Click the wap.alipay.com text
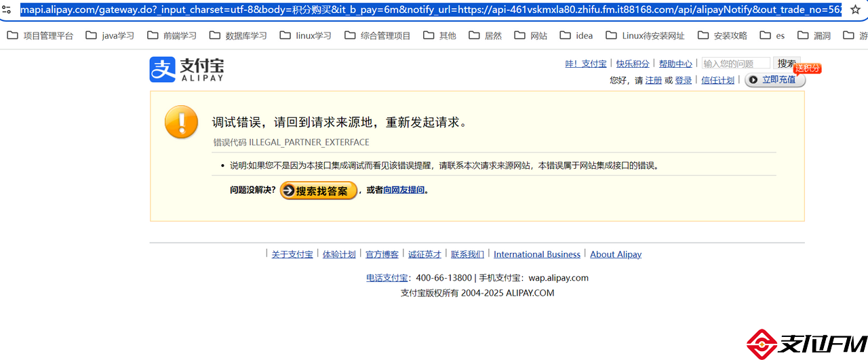The height and width of the screenshot is (360, 868). click(x=559, y=278)
